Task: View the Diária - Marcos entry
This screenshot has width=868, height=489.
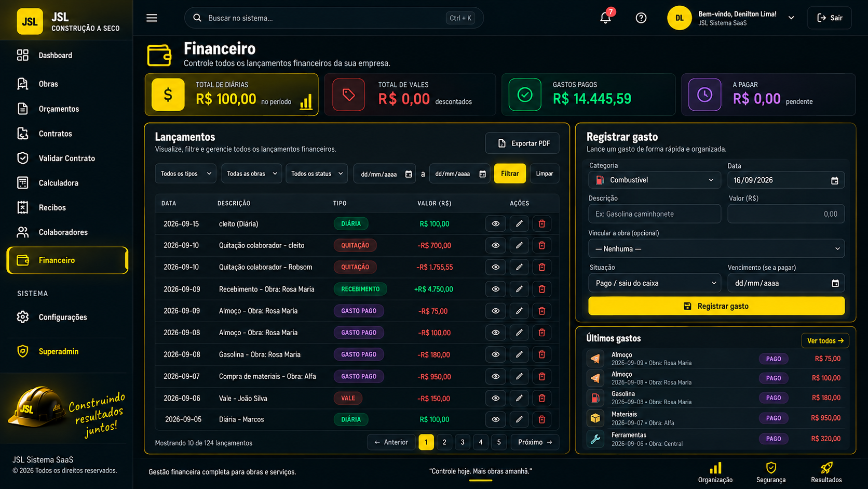Action: click(496, 419)
